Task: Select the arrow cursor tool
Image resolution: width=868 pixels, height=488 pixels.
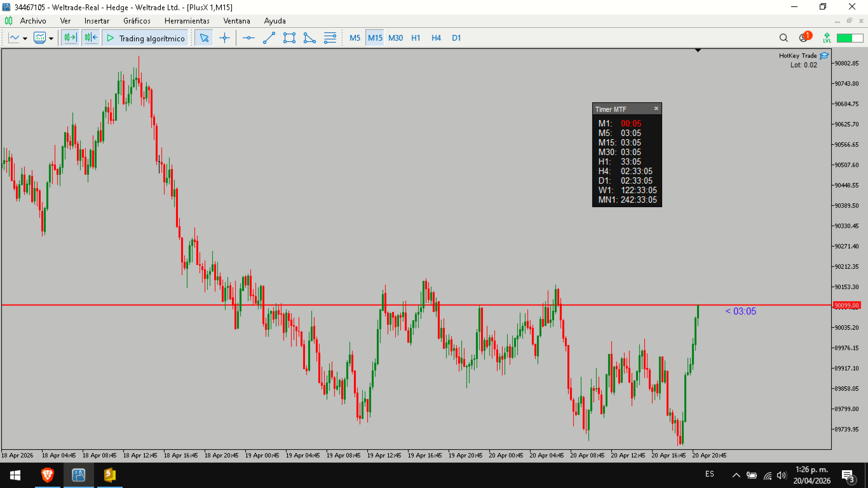Action: (x=204, y=38)
